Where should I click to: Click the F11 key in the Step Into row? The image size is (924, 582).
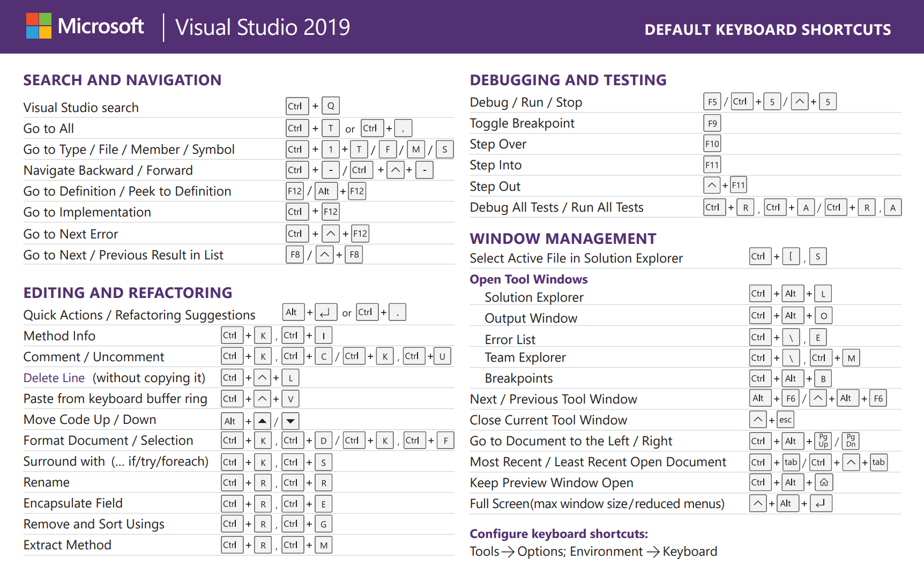712,165
